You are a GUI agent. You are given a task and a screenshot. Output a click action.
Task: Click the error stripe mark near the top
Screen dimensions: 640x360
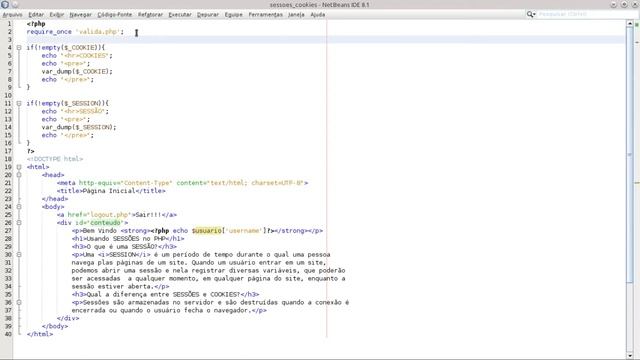(637, 42)
